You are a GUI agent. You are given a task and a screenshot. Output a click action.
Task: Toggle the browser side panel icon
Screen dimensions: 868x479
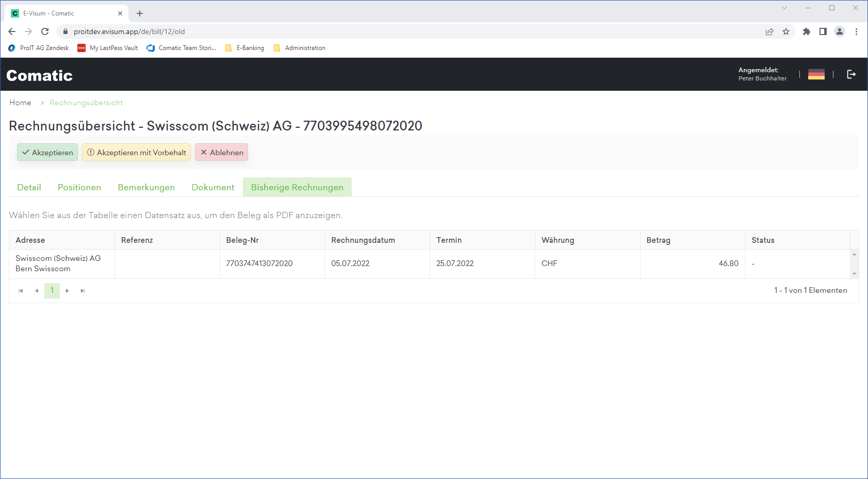coord(823,31)
